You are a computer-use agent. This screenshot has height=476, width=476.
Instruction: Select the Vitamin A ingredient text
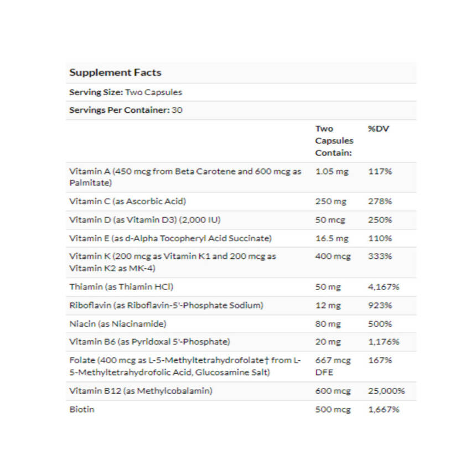pyautogui.click(x=185, y=177)
